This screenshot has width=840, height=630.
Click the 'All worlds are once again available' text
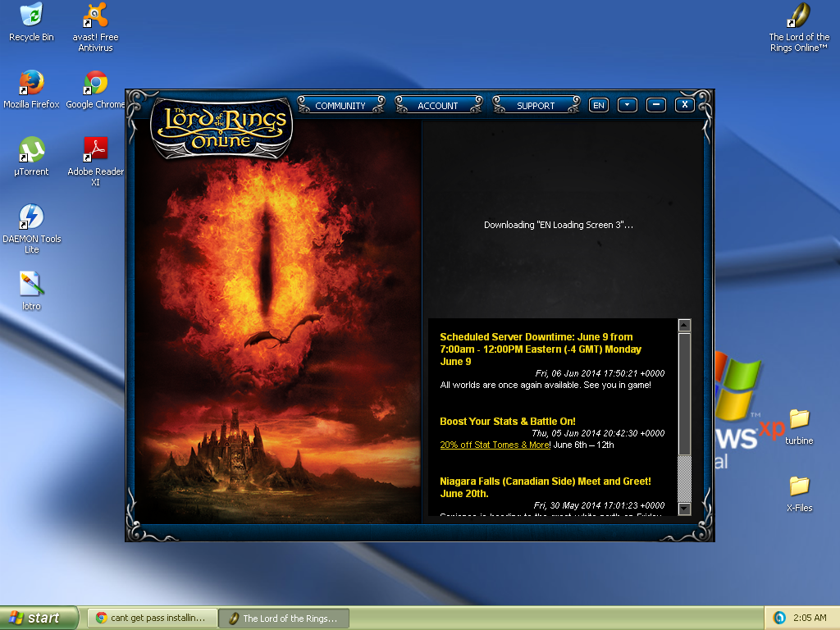tap(546, 386)
